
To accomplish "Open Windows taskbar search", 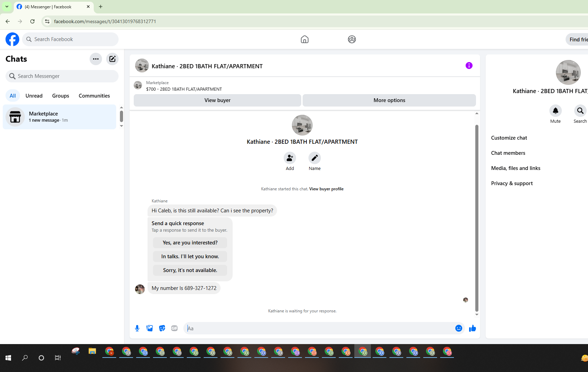I will (x=25, y=358).
